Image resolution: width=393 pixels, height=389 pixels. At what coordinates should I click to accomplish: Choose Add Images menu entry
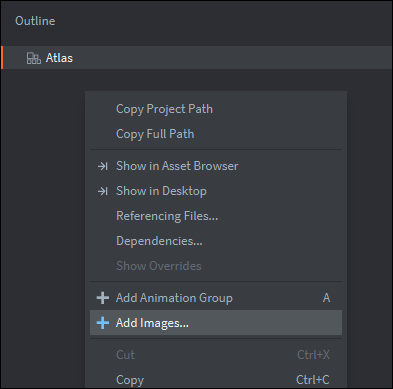tap(216, 323)
